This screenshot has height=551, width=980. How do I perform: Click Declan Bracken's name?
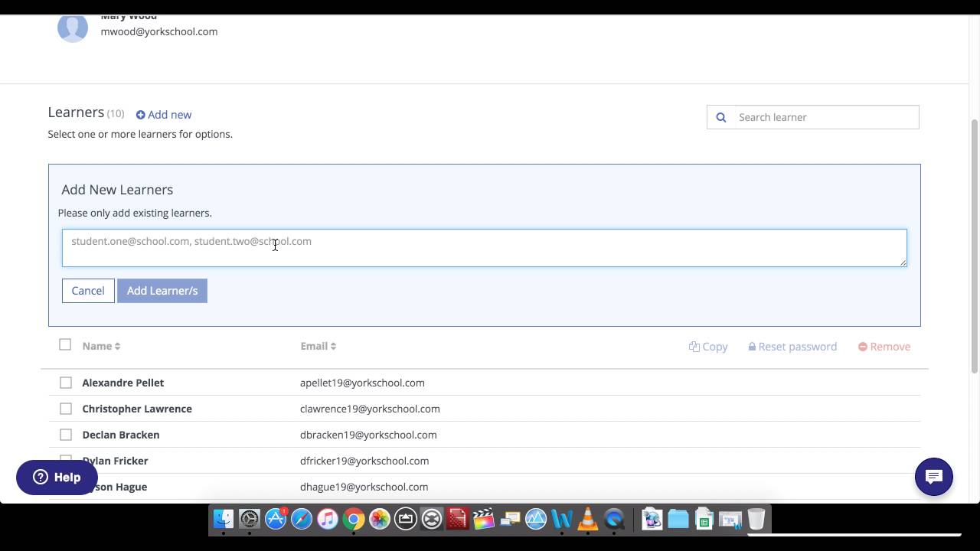pyautogui.click(x=121, y=435)
